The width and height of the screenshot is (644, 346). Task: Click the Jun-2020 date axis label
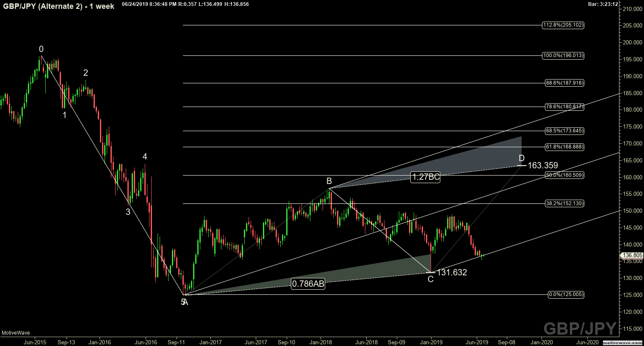tap(587, 342)
